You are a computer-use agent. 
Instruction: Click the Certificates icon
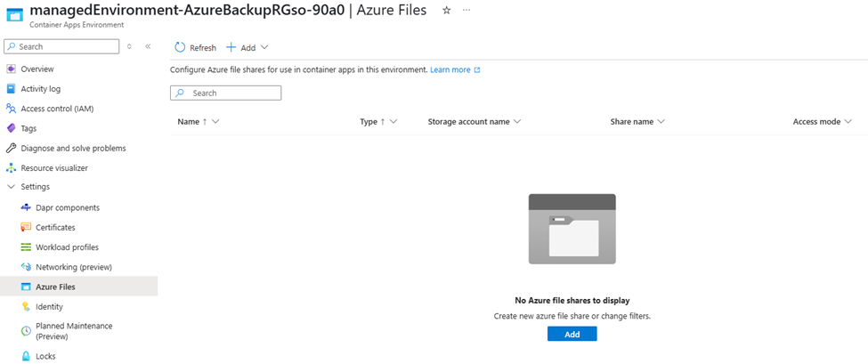[26, 227]
